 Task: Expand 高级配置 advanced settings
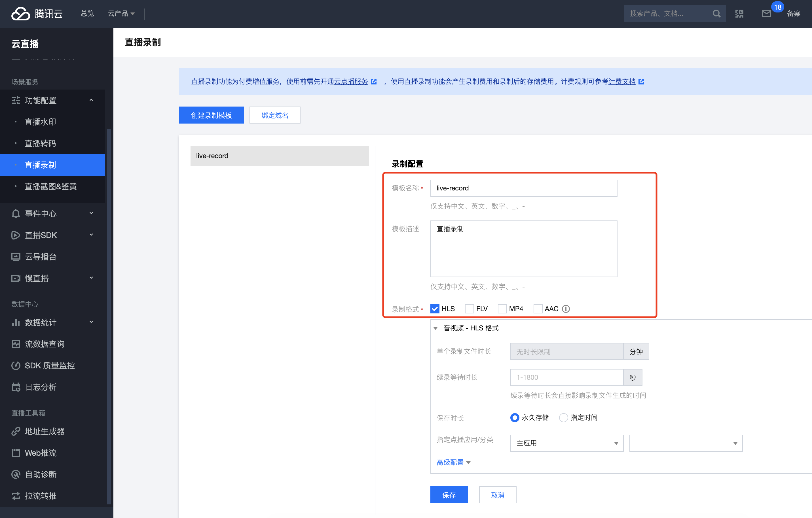pos(453,462)
